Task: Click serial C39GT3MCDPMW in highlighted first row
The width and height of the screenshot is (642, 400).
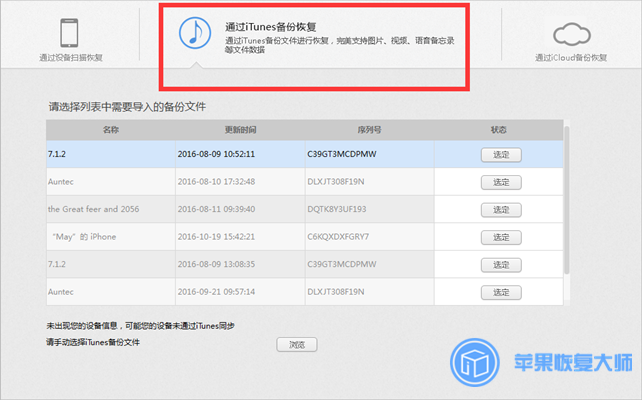Action: coord(342,154)
